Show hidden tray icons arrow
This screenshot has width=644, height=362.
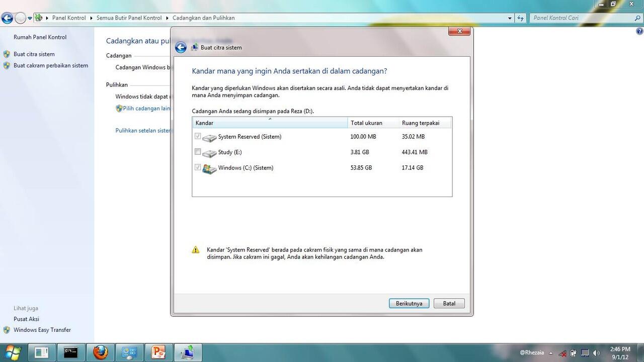click(551, 353)
